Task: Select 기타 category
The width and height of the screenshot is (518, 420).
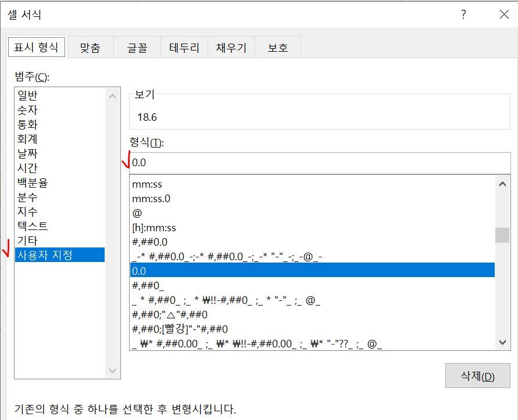Action: tap(60, 240)
